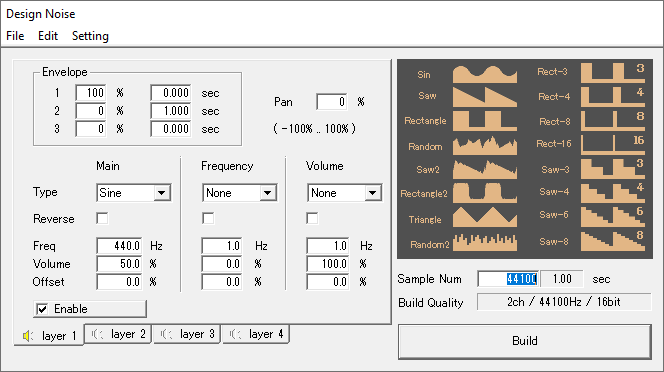This screenshot has width=664, height=372.
Task: Click Envelope 2 seconds field showing 1.000
Action: tap(171, 111)
